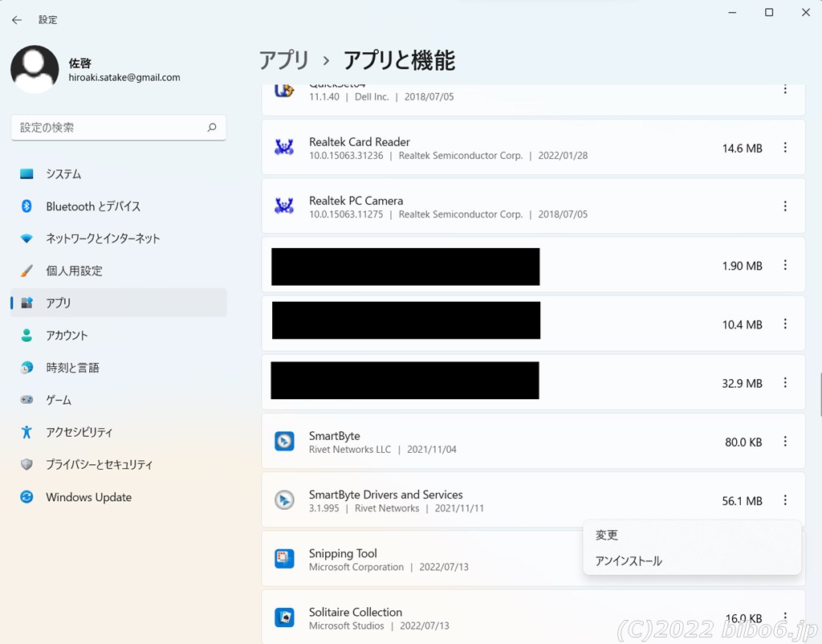Click the Windows Update sync icon

point(26,496)
